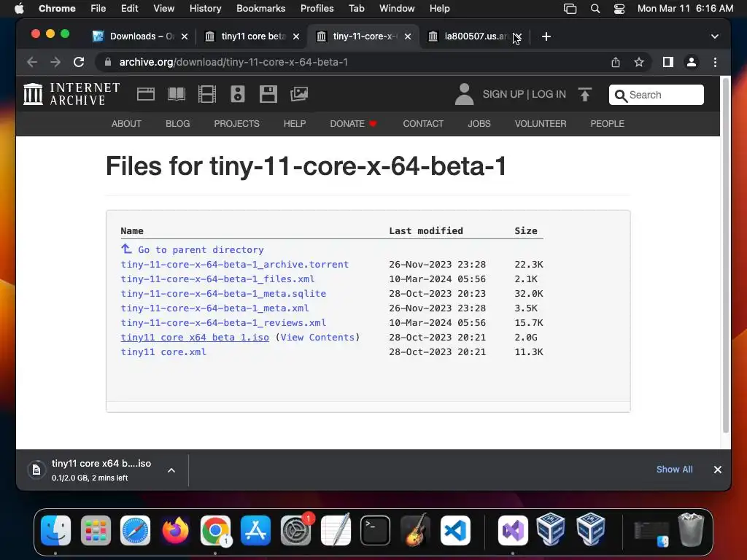
Task: Open the Bookmarks menu
Action: pyautogui.click(x=260, y=9)
